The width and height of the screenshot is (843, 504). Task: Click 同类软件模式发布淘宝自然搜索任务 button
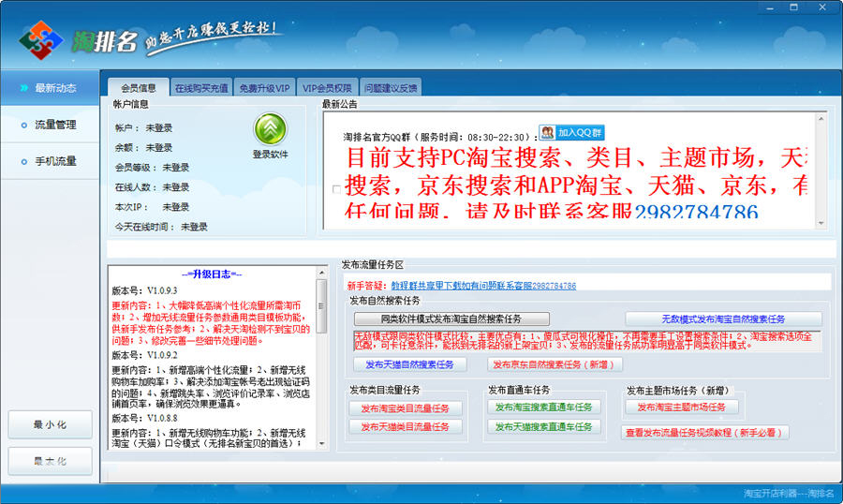click(451, 319)
